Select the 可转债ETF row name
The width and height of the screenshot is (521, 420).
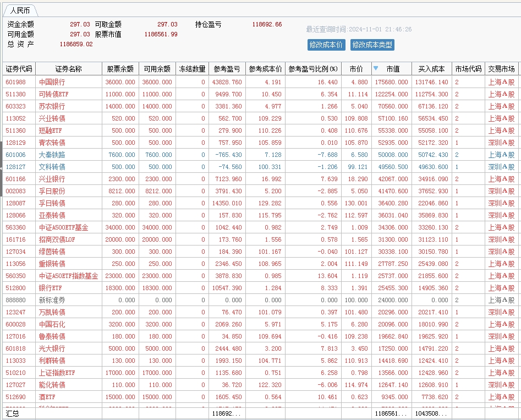[53, 94]
